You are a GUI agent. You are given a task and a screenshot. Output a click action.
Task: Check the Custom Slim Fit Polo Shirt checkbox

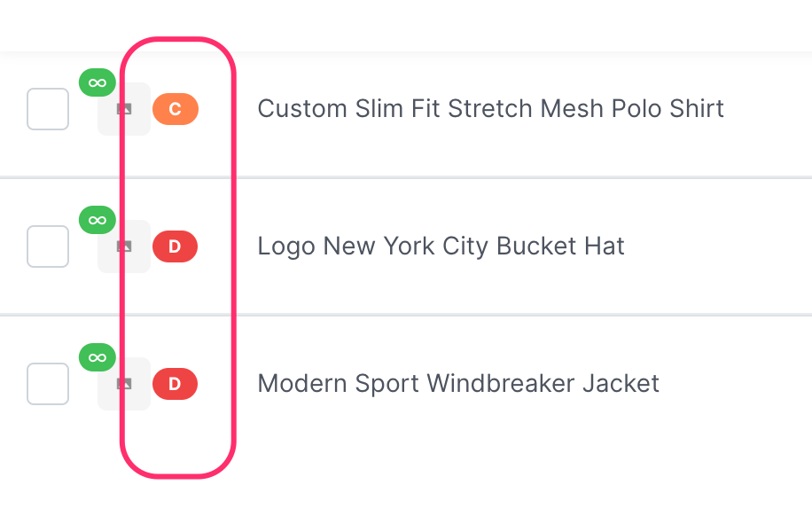[48, 109]
